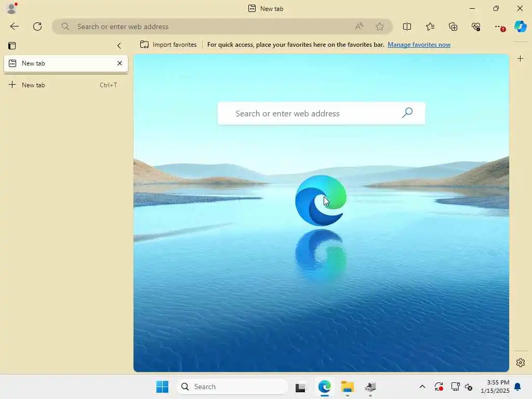532x399 pixels.
Task: Open Task View on taskbar
Action: [x=300, y=387]
